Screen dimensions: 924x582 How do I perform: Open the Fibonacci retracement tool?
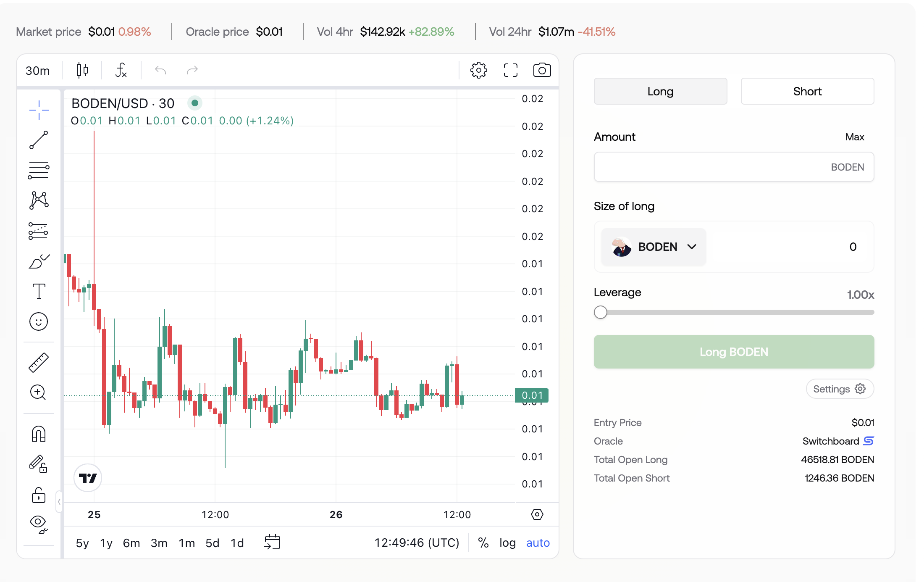click(x=39, y=170)
